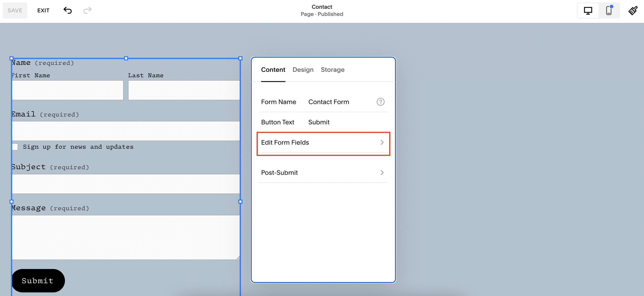Image resolution: width=644 pixels, height=296 pixels.
Task: Switch to mobile view icon
Action: (609, 11)
